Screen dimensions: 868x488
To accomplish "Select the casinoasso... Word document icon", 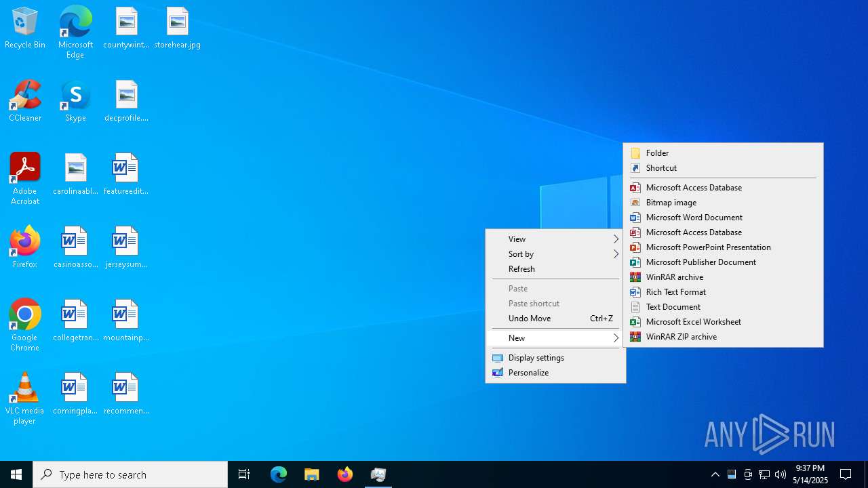I will tap(75, 248).
